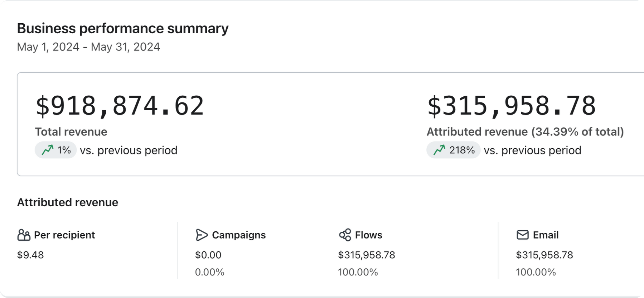
Task: Click the $0.00 Campaigns revenue value
Action: [x=208, y=255]
